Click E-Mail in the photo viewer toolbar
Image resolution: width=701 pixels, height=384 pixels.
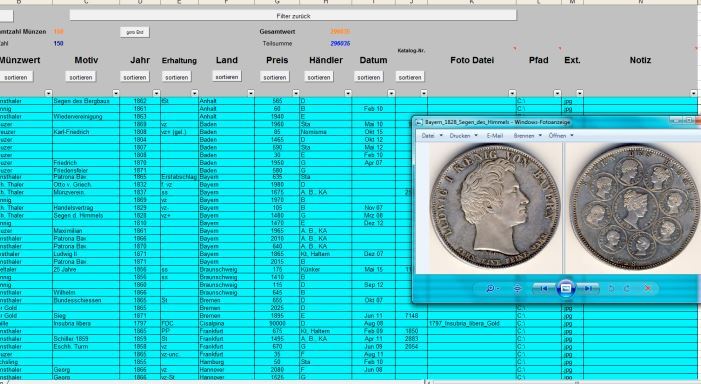pos(494,135)
